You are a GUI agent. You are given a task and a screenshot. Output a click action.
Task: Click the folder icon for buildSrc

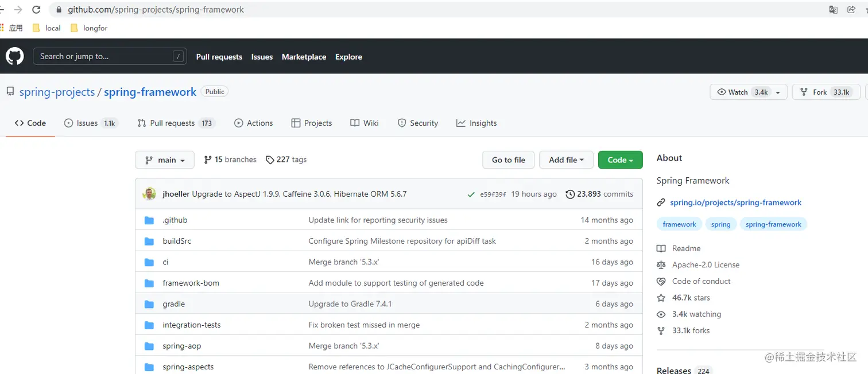pyautogui.click(x=149, y=241)
